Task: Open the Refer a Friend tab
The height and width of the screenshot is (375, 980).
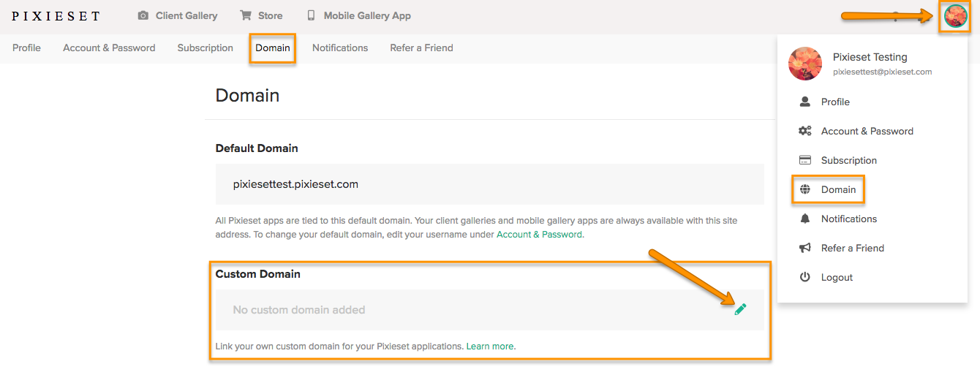Action: point(421,48)
